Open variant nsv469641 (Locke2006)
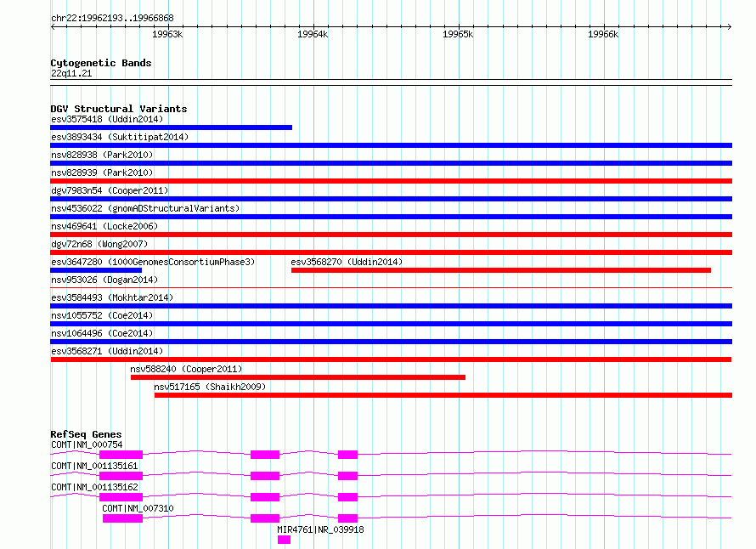 coord(104,226)
